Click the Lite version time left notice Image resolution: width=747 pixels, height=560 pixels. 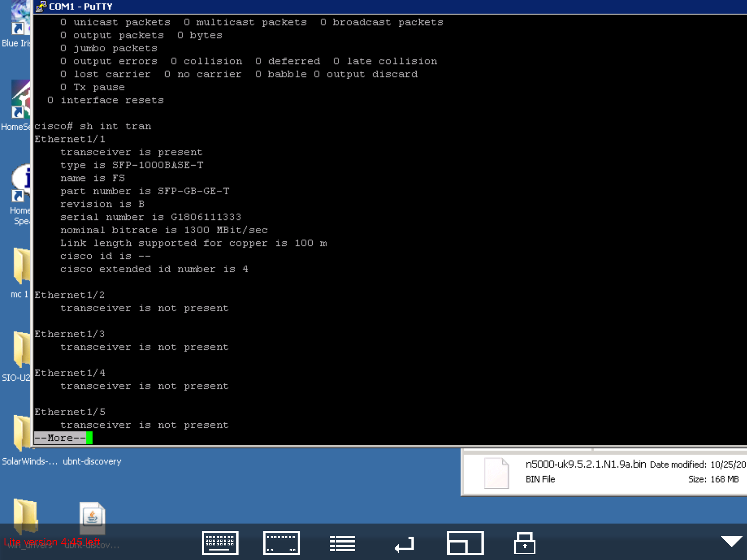tap(52, 542)
